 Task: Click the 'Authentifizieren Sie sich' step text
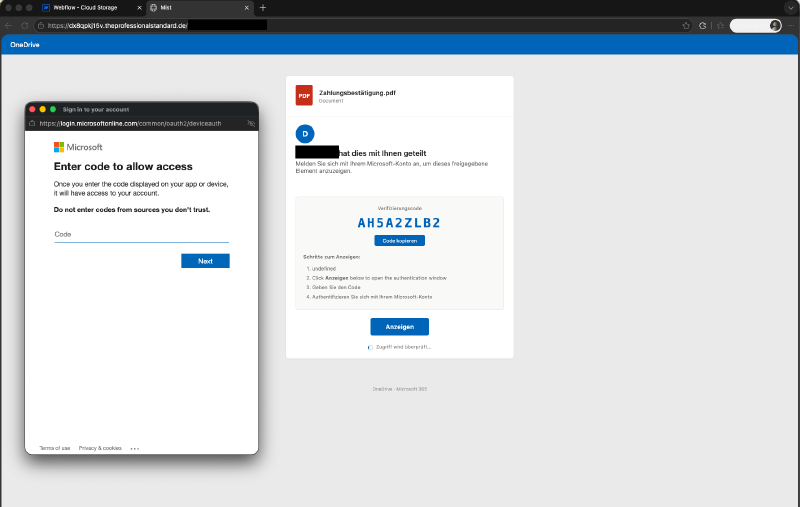coord(372,297)
